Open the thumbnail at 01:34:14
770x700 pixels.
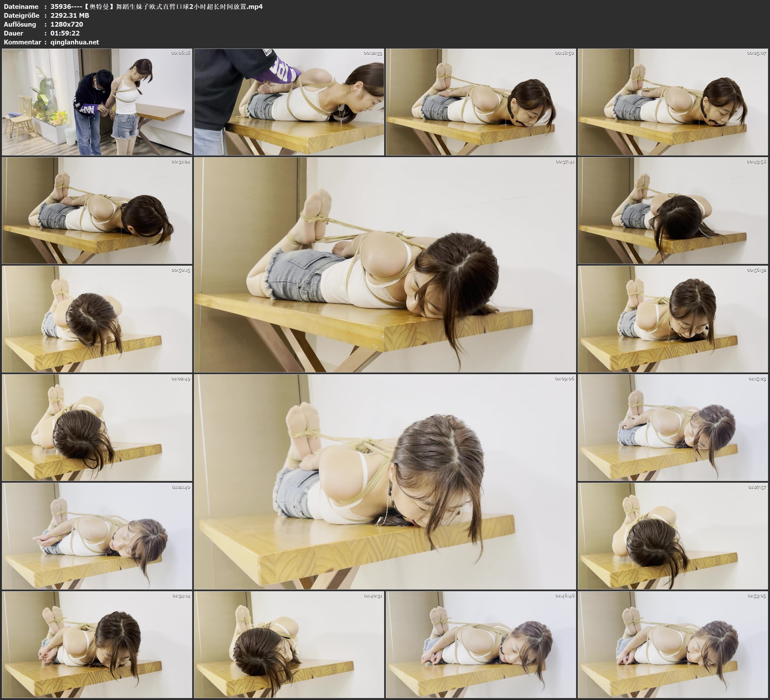[97, 644]
